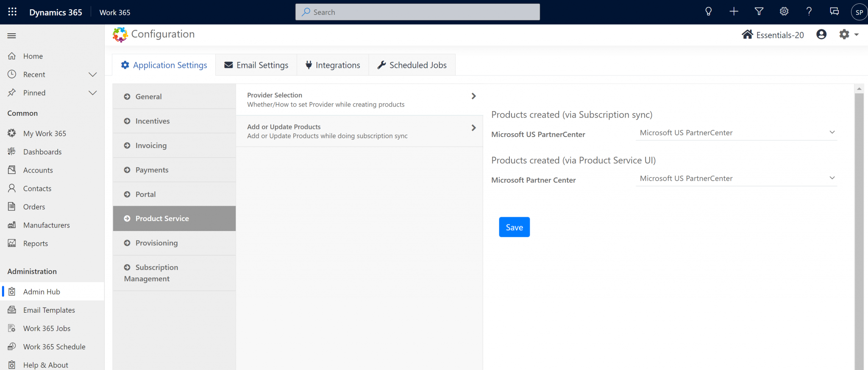Image resolution: width=868 pixels, height=370 pixels.
Task: Select Payments settings section
Action: (174, 170)
